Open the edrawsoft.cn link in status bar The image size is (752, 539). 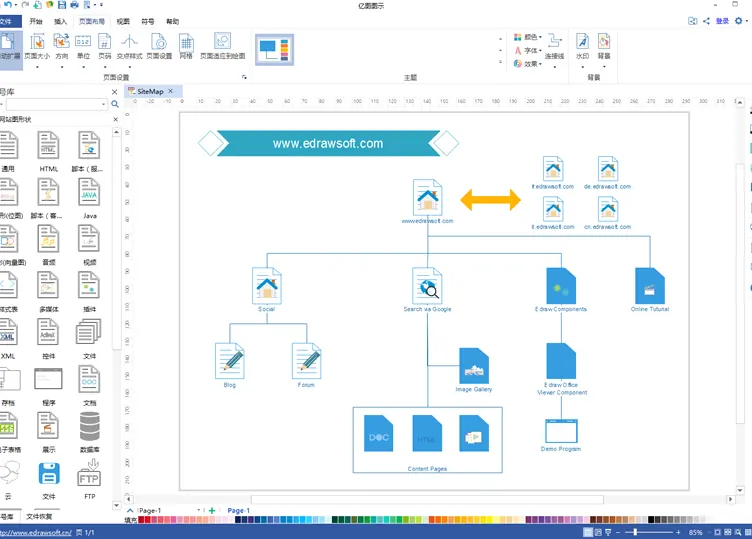pos(36,532)
